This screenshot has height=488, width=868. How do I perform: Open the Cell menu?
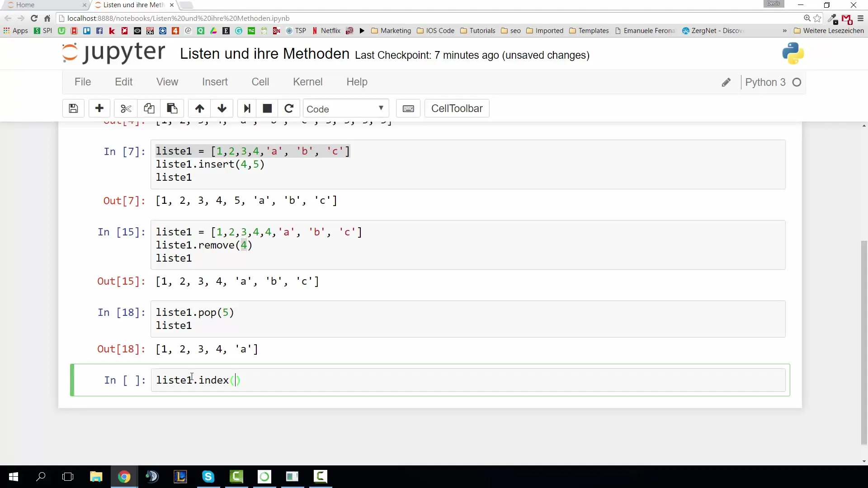pos(260,82)
